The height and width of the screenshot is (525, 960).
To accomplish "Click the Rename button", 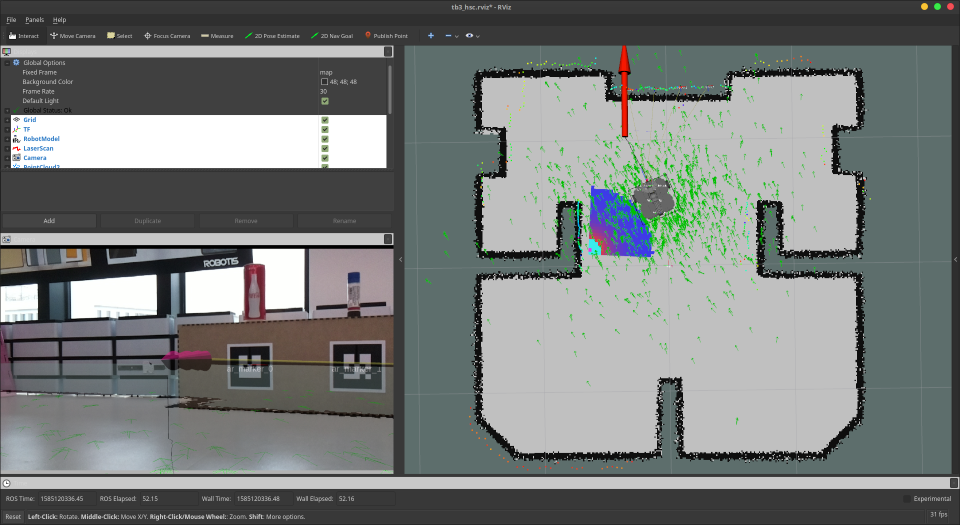I will [344, 221].
